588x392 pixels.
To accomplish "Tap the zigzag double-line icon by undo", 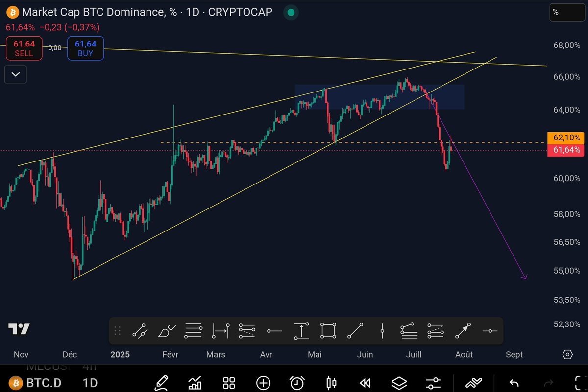I will pos(474,383).
